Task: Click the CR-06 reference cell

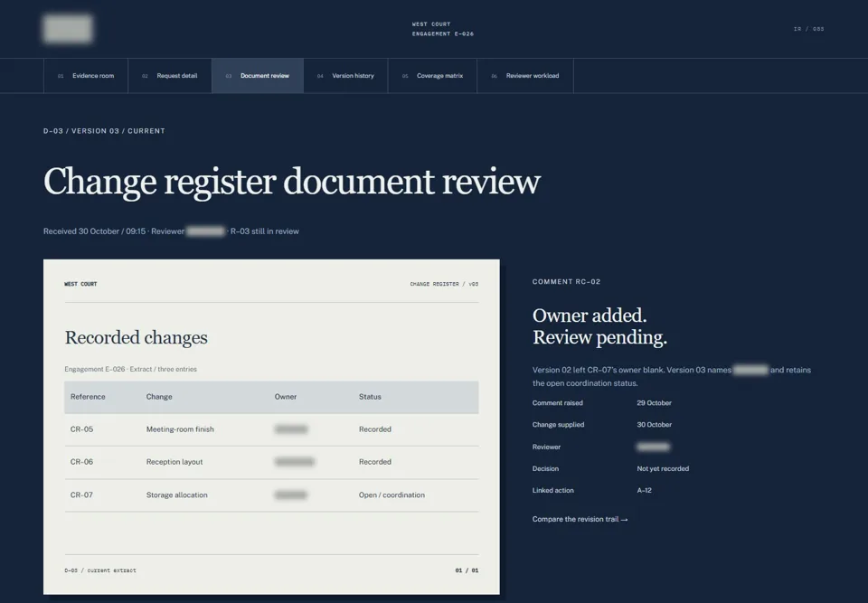Action: (81, 462)
